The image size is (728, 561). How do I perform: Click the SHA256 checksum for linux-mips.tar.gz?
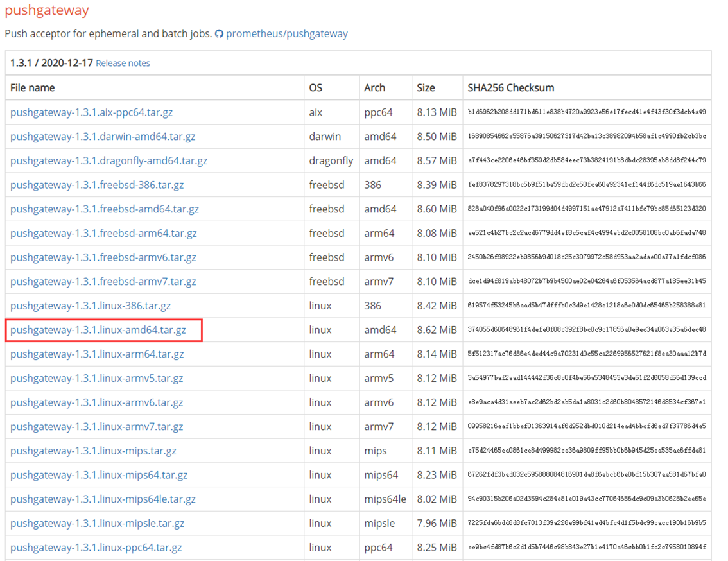587,450
